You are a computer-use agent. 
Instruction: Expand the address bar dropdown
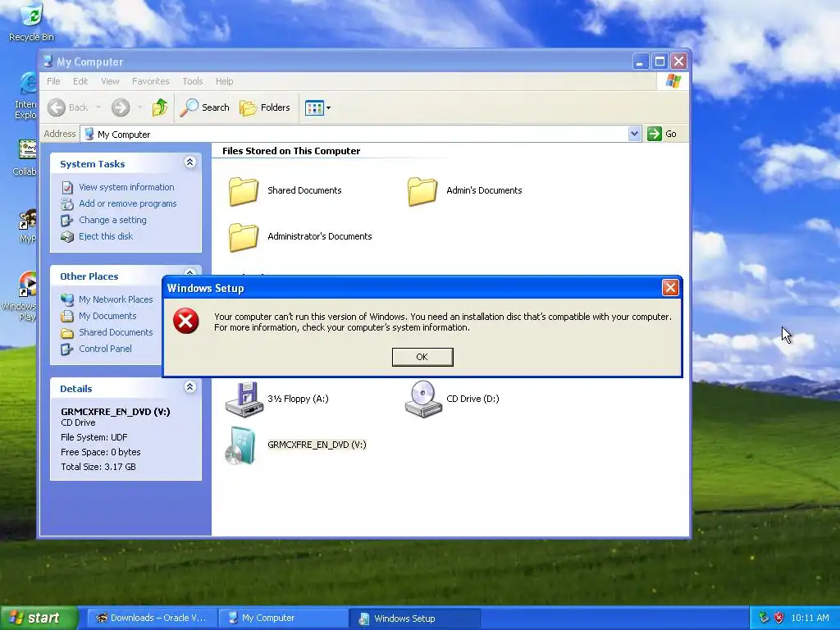coord(634,134)
